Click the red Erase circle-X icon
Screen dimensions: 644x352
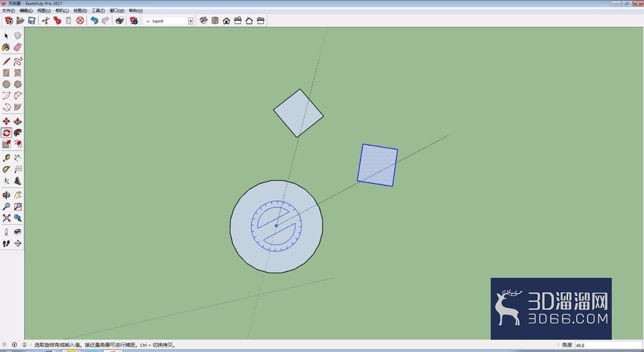pos(80,21)
